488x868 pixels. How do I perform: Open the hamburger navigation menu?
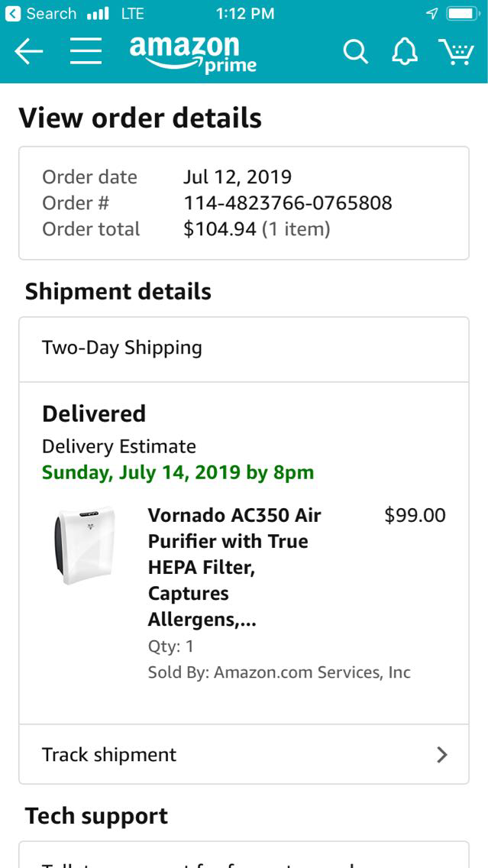pos(86,52)
